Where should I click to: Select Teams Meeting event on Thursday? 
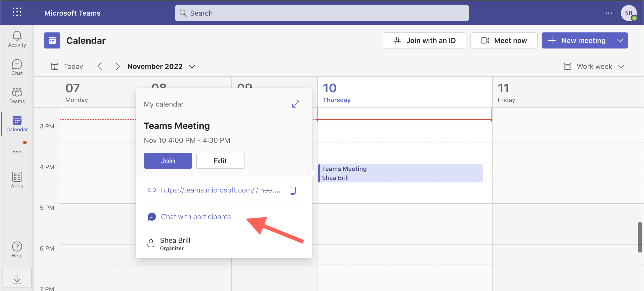pyautogui.click(x=400, y=173)
